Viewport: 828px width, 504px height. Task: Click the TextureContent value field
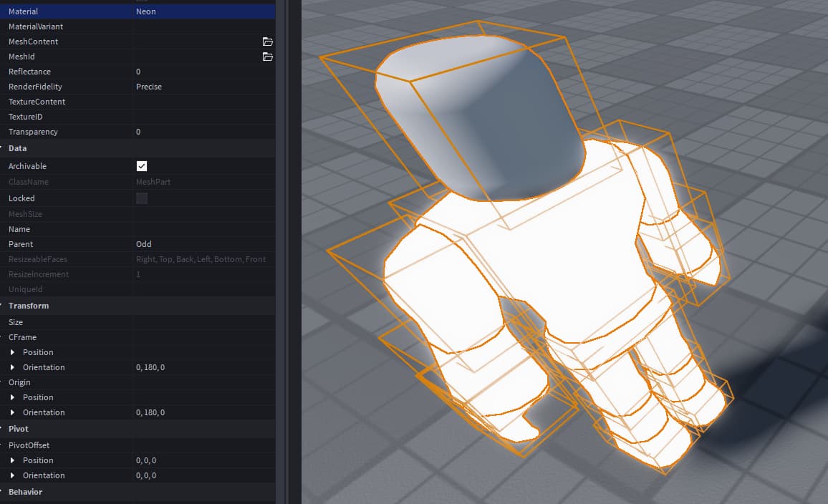tap(204, 102)
